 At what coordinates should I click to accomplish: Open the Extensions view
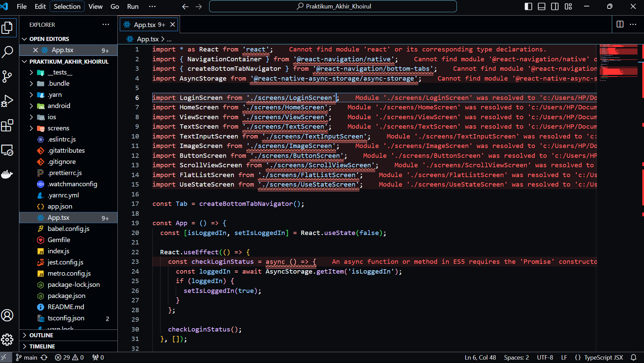coord(7,125)
